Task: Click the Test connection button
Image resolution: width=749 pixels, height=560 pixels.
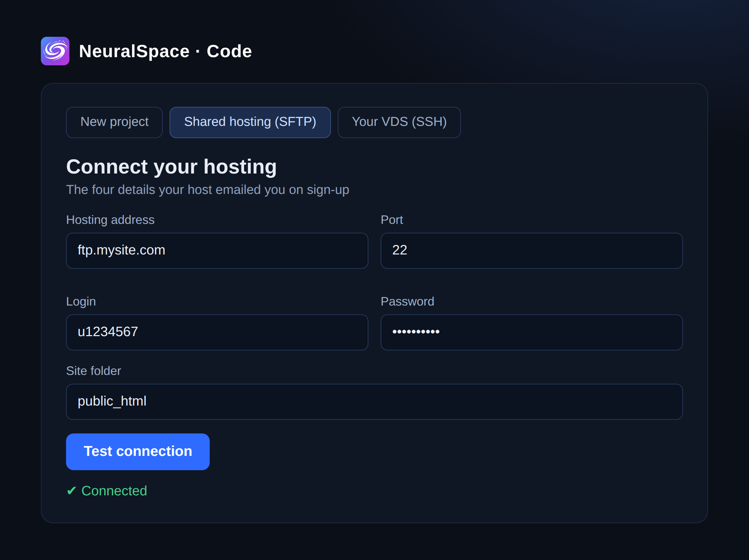Action: 138,452
